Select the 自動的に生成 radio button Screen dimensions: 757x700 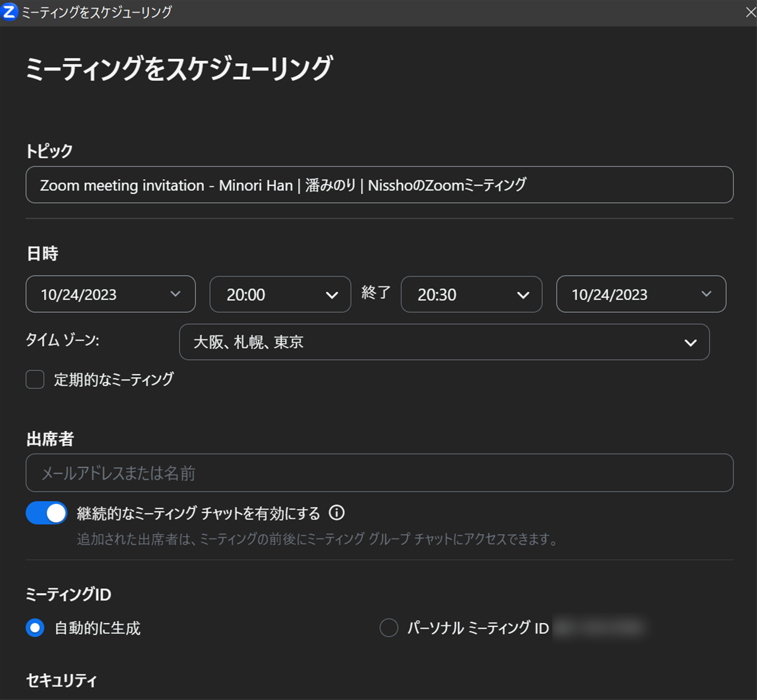pos(35,628)
